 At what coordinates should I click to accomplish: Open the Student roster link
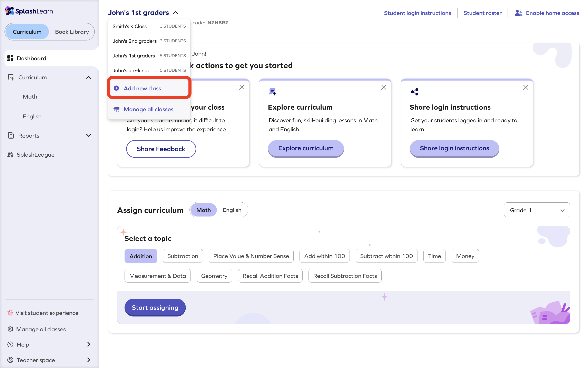pyautogui.click(x=482, y=13)
